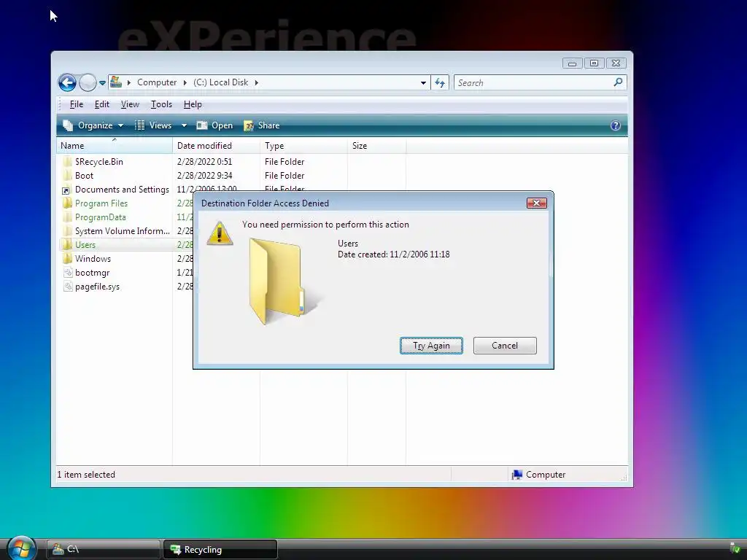Open the Edit menu
Screen dimensions: 747x560
click(102, 104)
